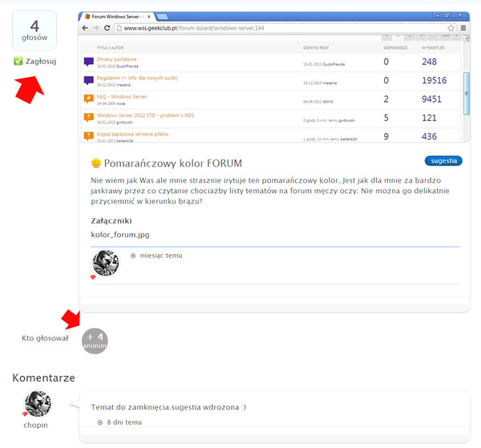Click the smiley icon before the post title
Image resolution: width=481 pixels, height=448 pixels.
click(x=96, y=163)
